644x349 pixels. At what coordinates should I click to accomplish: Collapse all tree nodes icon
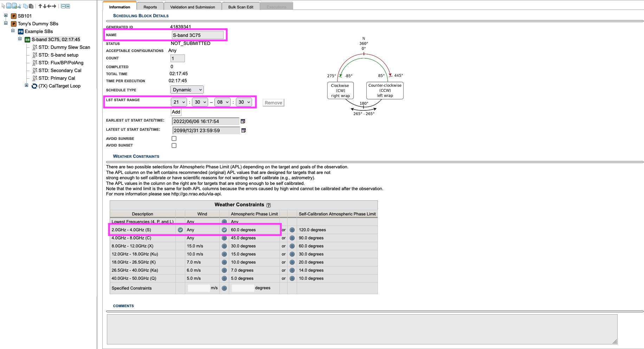63,6
